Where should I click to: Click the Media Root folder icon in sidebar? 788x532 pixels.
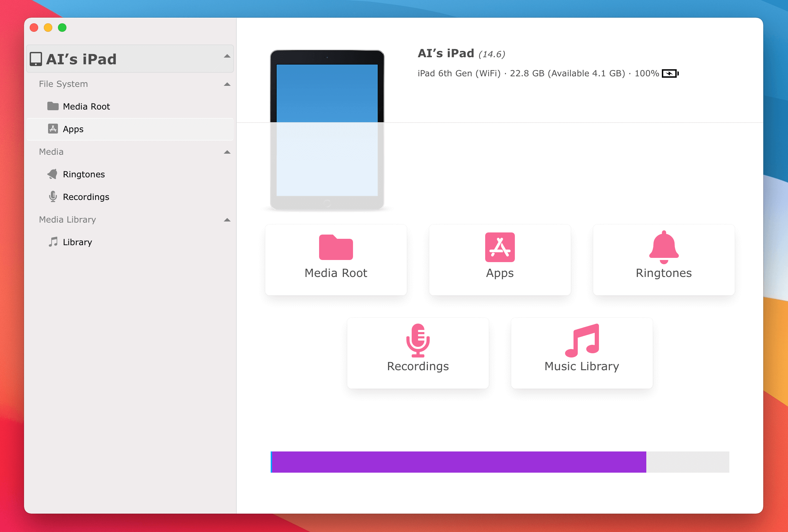pyautogui.click(x=53, y=106)
